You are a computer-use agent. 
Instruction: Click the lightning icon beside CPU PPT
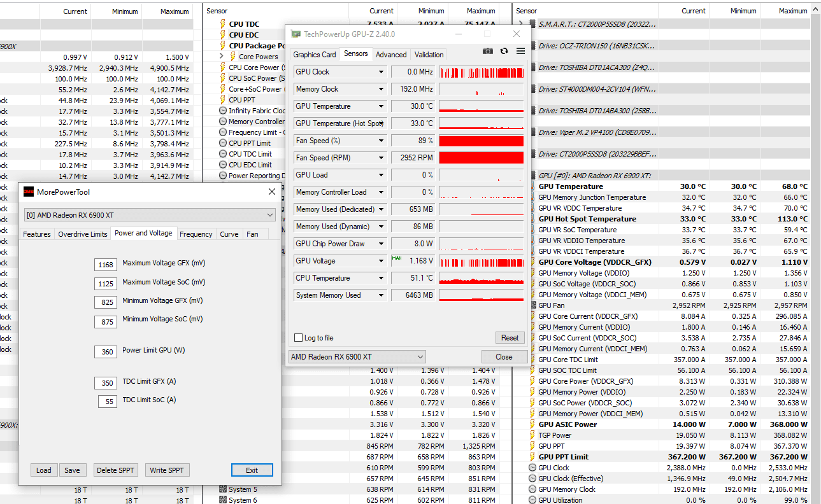(x=222, y=100)
